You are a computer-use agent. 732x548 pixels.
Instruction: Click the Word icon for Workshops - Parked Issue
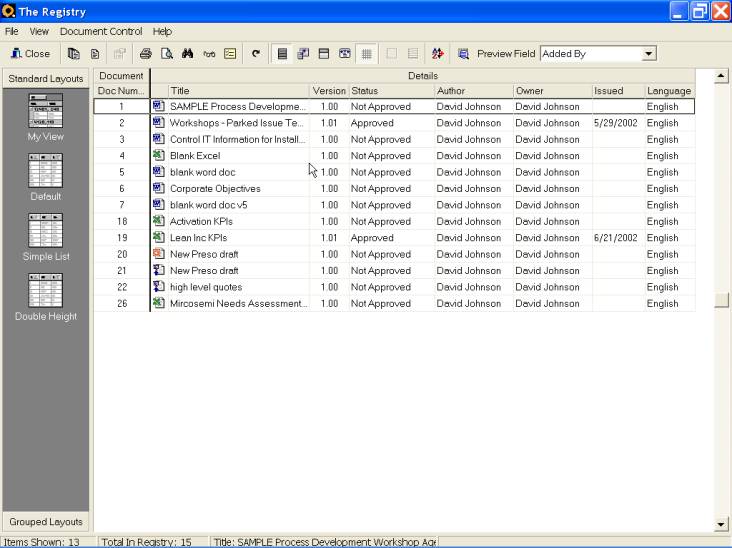point(159,122)
